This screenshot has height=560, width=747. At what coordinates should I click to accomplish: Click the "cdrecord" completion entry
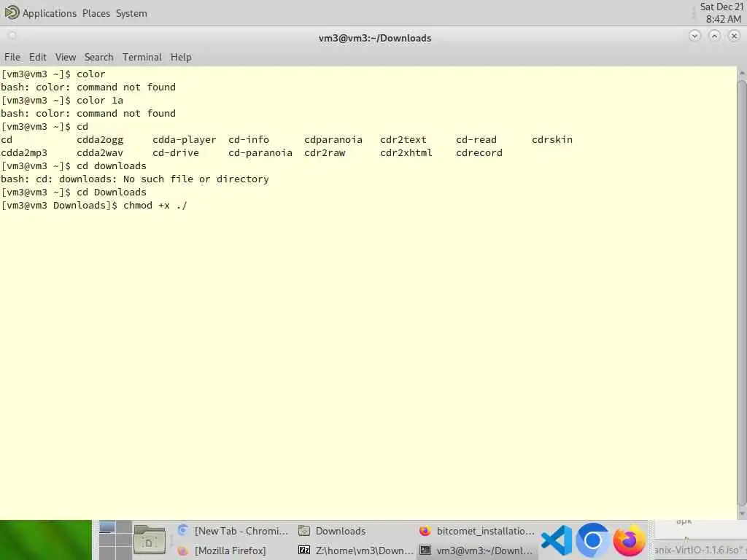[479, 153]
